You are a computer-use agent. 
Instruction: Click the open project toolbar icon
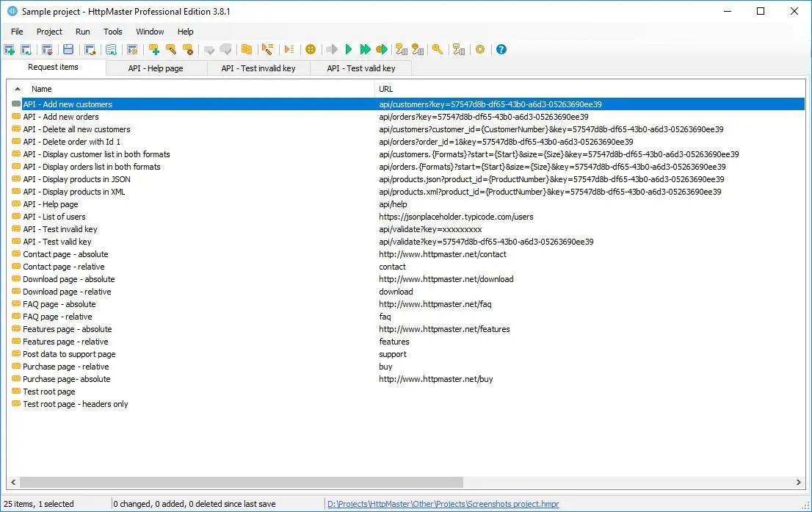click(x=26, y=49)
